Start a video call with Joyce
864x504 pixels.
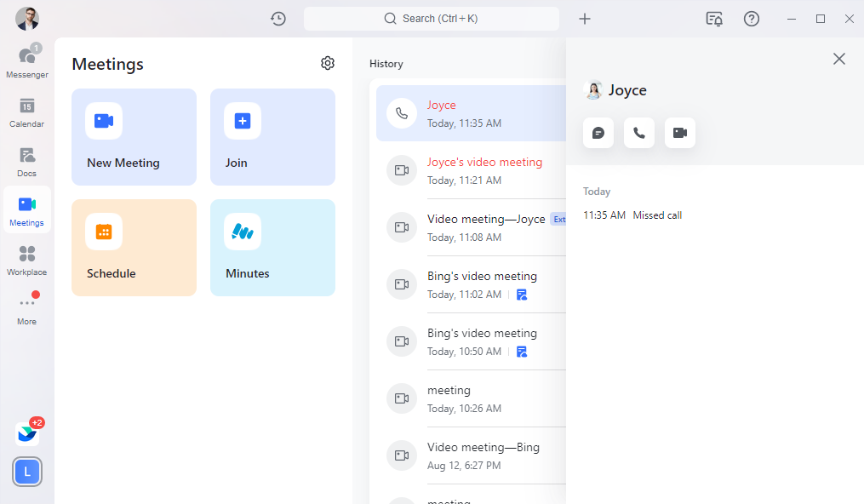point(680,133)
